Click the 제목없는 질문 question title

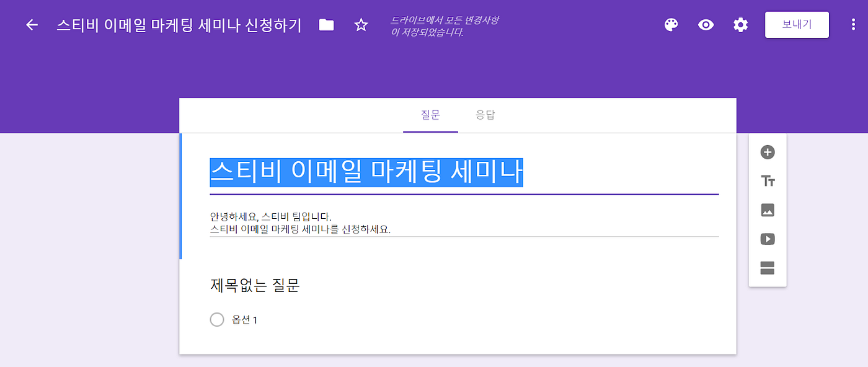(x=255, y=286)
